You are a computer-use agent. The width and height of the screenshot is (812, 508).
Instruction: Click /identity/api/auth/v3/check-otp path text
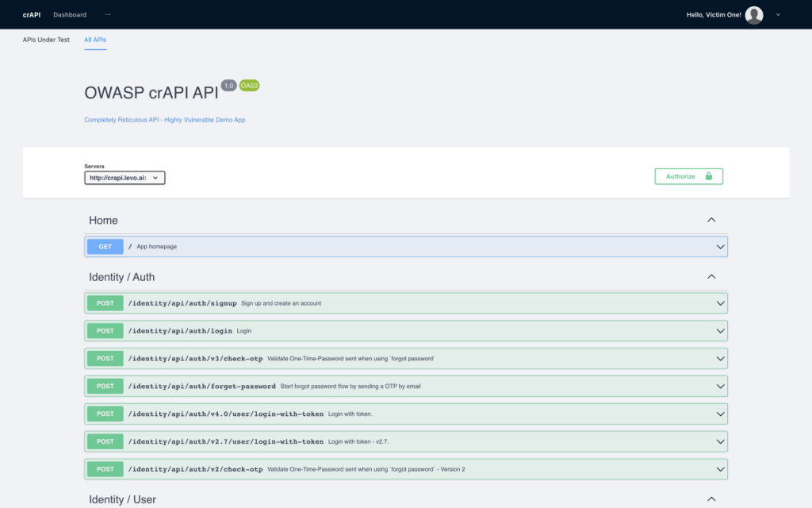[x=195, y=359]
